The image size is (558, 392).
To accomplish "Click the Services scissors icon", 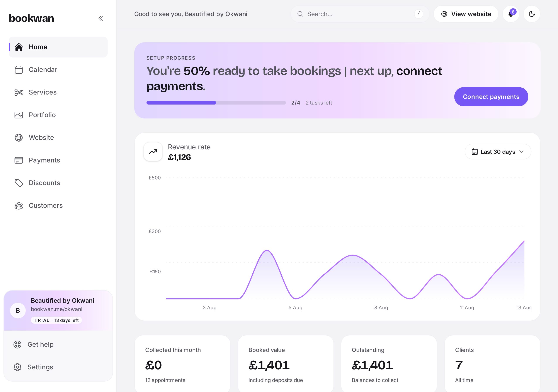I will click(x=19, y=92).
